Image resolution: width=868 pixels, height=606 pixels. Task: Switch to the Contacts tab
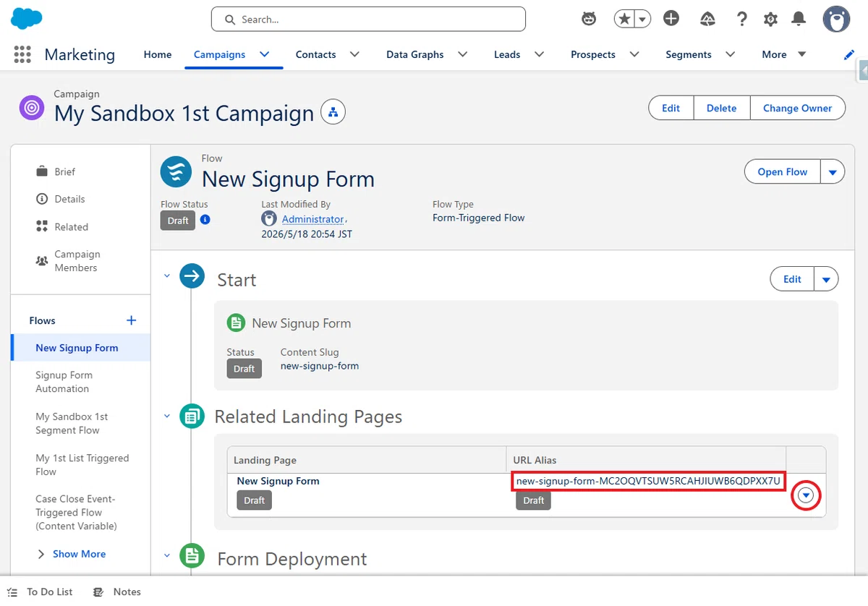point(315,54)
